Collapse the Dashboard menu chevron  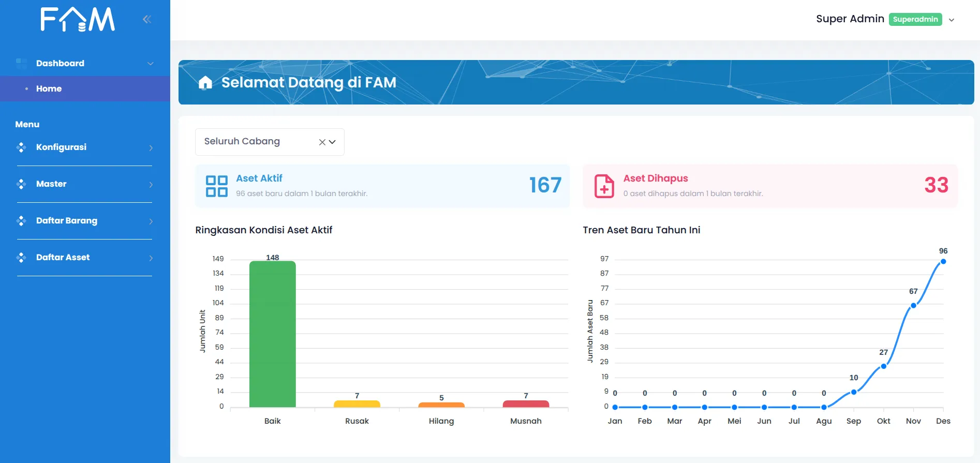point(151,64)
